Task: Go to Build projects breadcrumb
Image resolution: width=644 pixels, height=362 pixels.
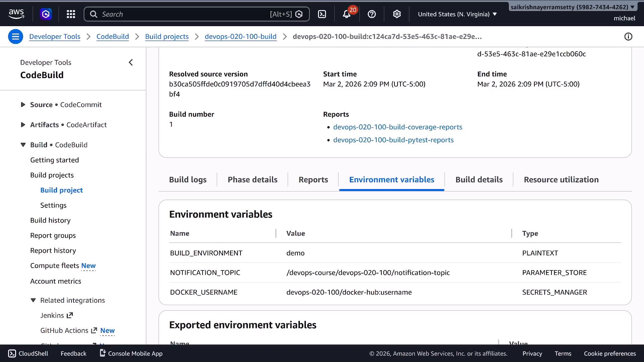Action: [x=167, y=37]
